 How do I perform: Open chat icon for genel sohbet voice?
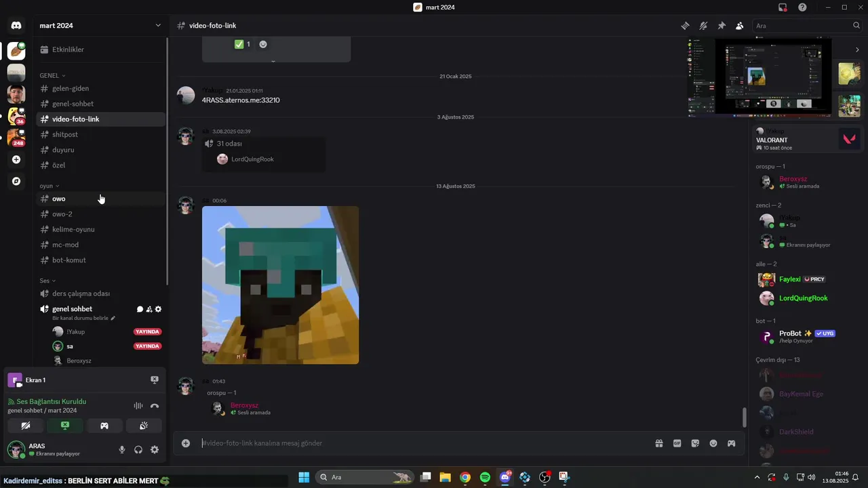pos(140,309)
